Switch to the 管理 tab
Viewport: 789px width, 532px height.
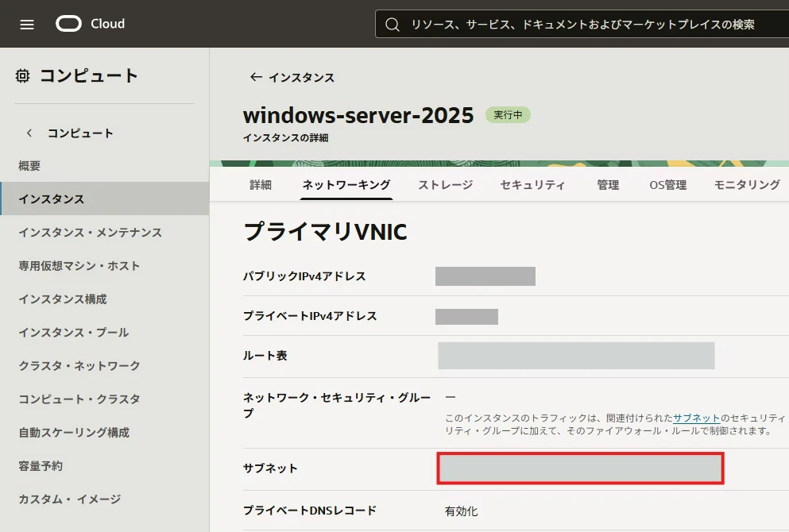608,185
